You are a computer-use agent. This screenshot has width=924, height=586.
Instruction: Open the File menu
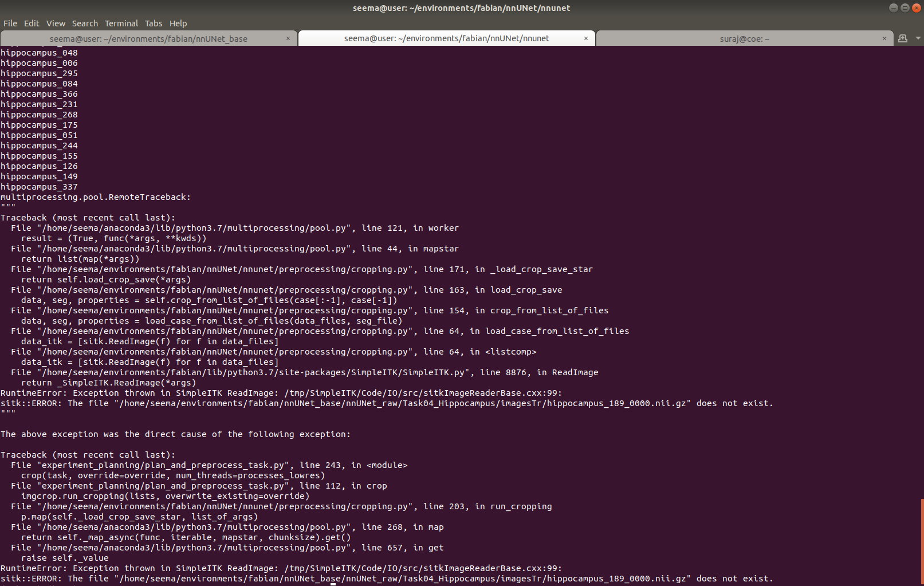coord(10,23)
